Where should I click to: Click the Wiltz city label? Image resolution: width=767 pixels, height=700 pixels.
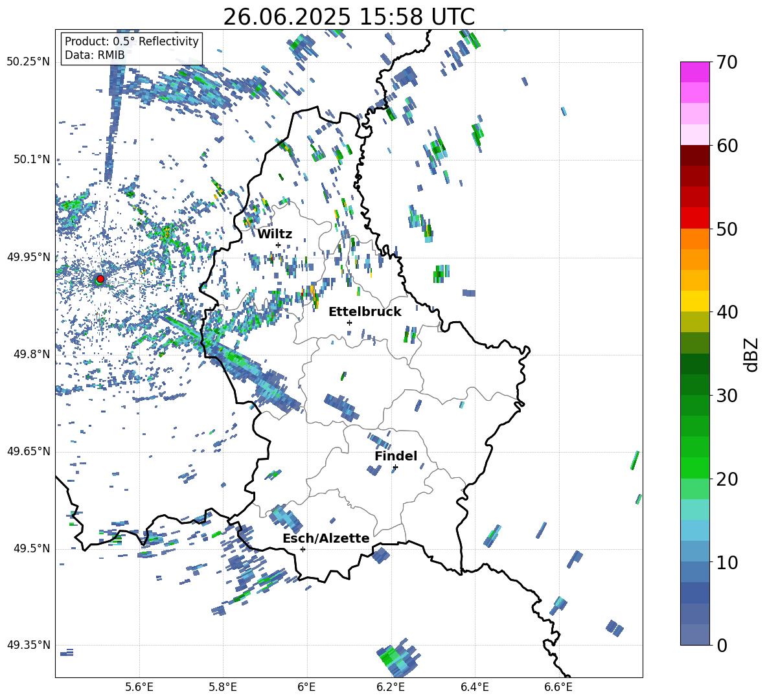tap(275, 234)
